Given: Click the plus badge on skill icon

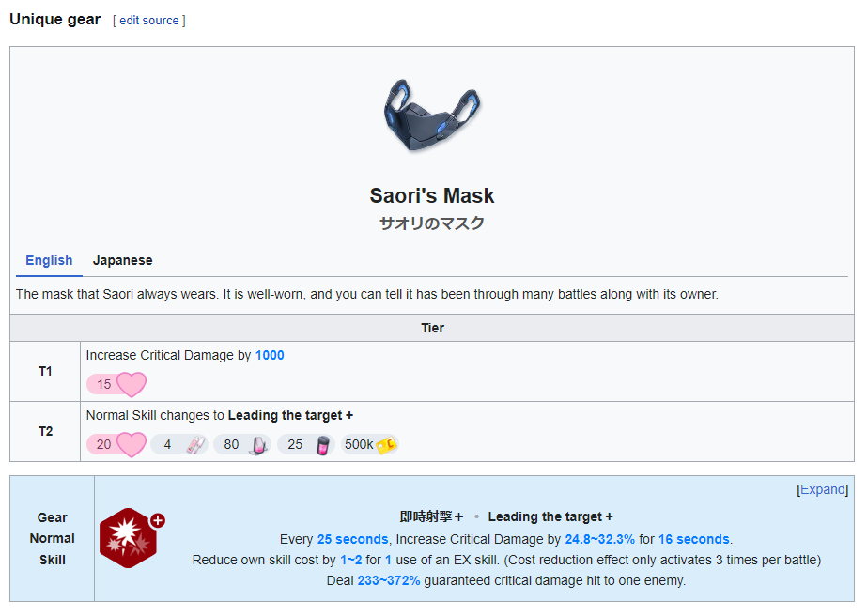Looking at the screenshot, I should click(x=158, y=520).
